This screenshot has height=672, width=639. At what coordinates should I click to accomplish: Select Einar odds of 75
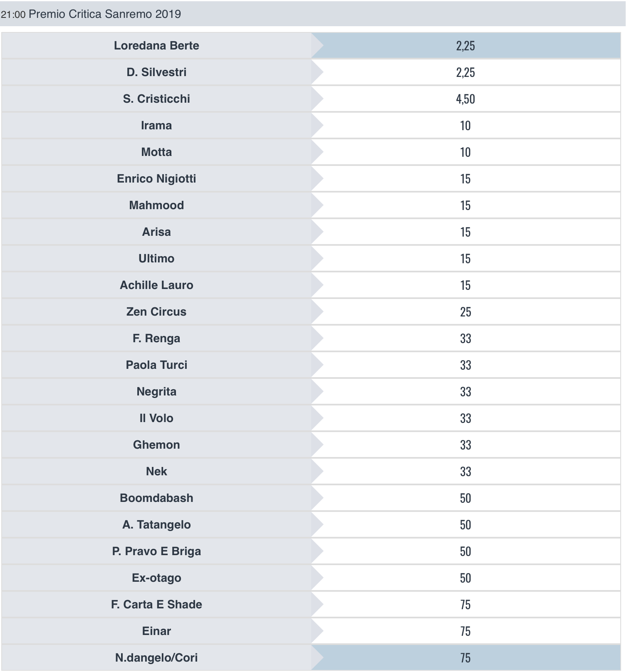pyautogui.click(x=465, y=631)
